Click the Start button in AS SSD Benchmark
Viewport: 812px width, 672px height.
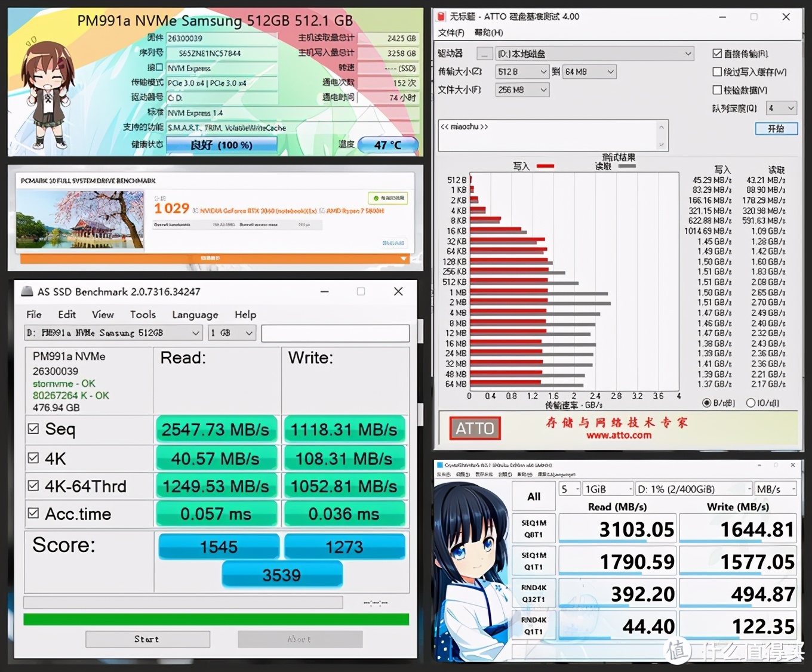click(147, 639)
